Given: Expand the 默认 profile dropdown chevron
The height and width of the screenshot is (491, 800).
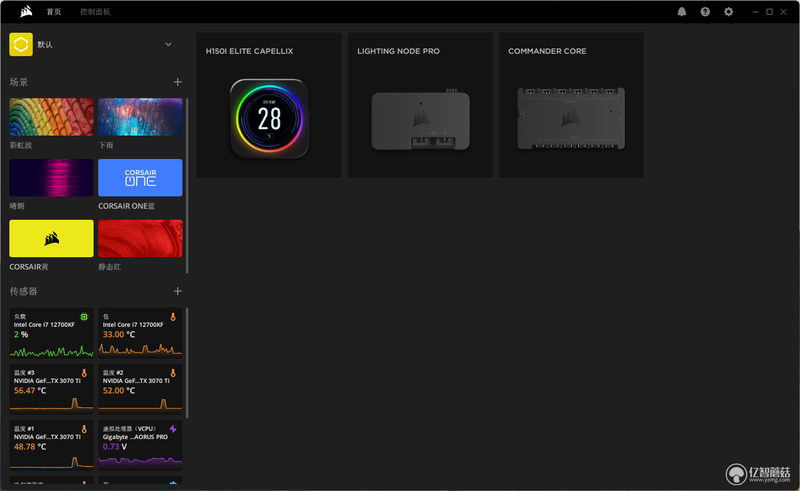Looking at the screenshot, I should [168, 44].
